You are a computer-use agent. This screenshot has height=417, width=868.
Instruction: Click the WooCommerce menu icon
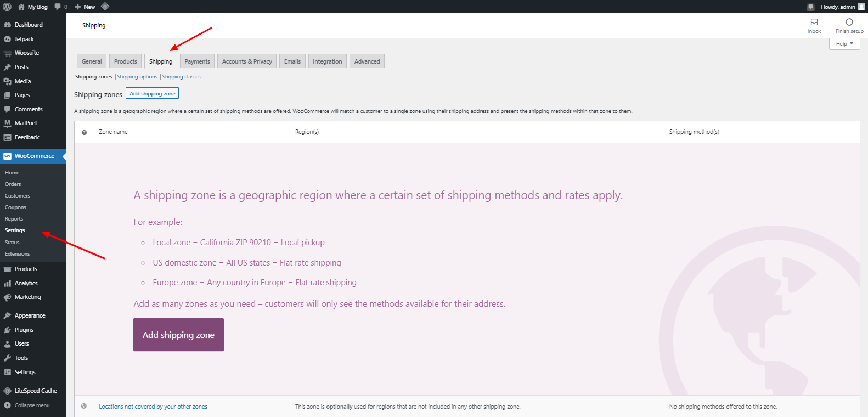[7, 156]
